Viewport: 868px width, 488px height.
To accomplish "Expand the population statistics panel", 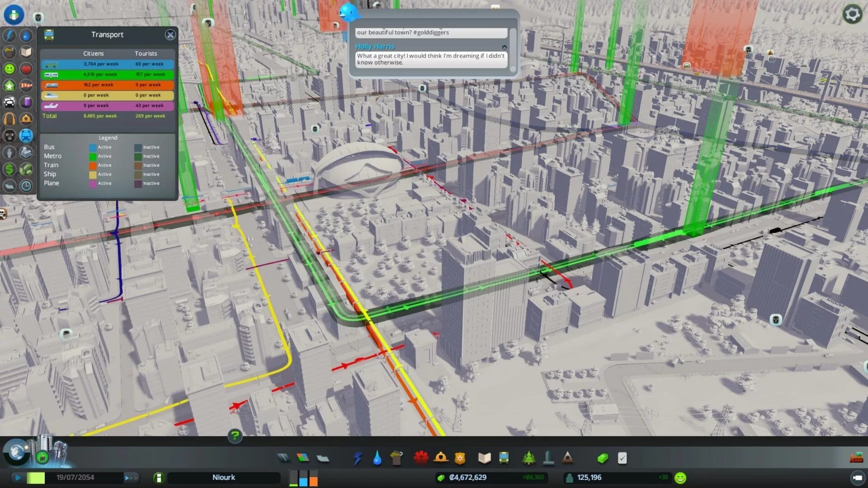I will click(589, 478).
